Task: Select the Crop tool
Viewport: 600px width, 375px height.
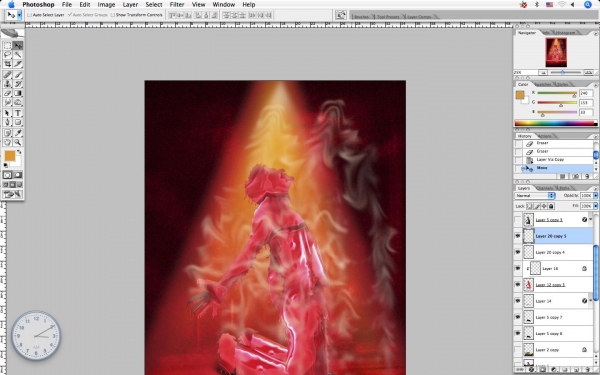Action: [7, 64]
